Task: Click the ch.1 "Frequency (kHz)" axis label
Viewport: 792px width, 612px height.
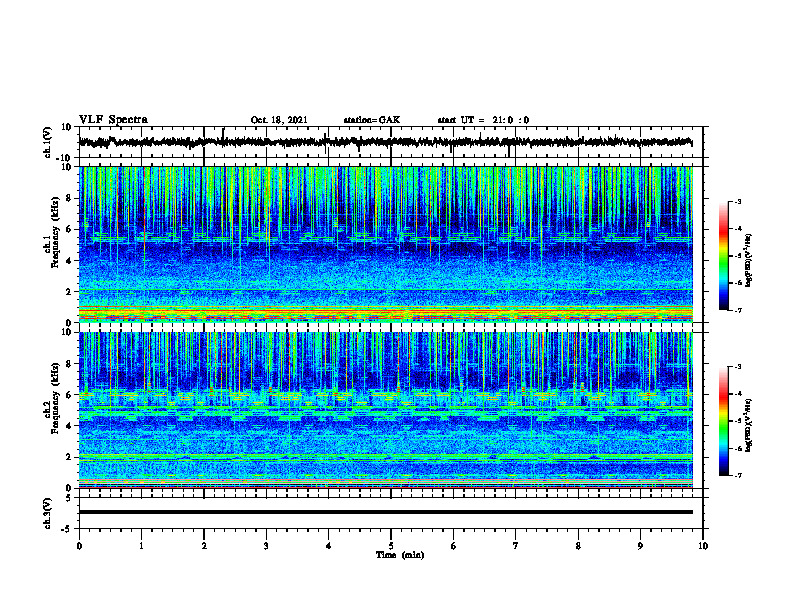Action: coord(56,233)
